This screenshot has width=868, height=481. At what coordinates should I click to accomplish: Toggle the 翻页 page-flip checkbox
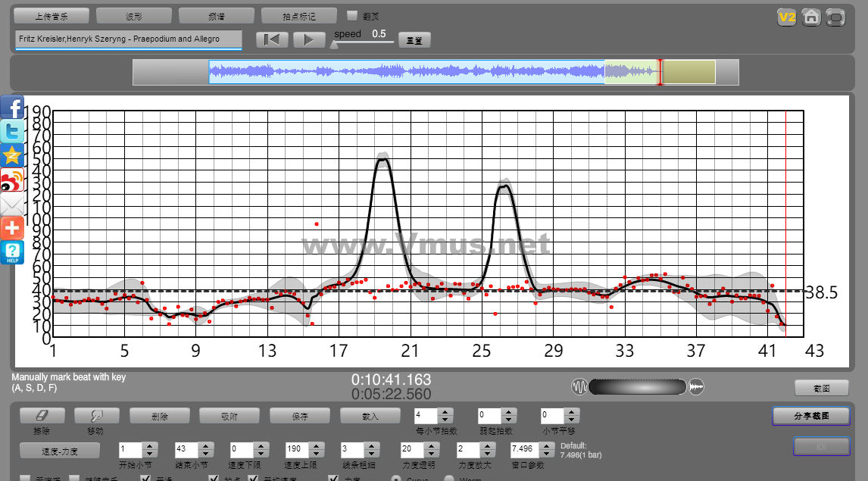[x=352, y=15]
